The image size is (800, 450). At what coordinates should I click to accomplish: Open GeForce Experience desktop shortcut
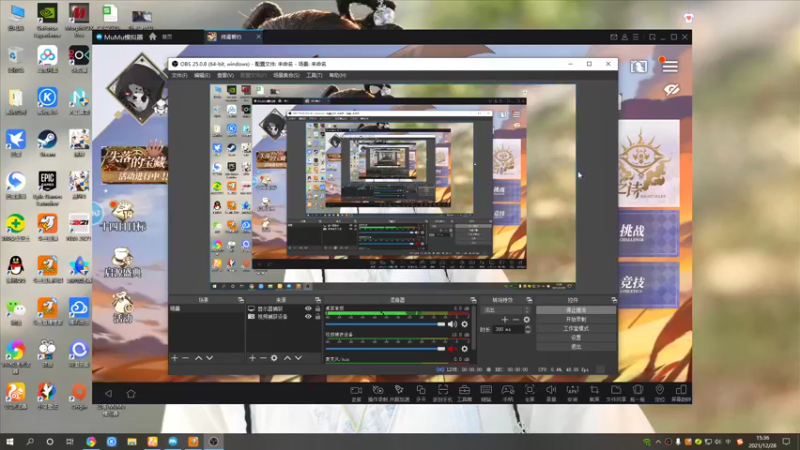point(47,20)
